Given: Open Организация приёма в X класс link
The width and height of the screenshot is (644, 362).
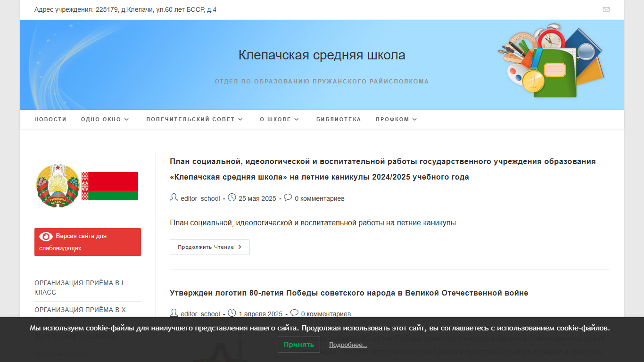Looking at the screenshot, I should pos(80,313).
